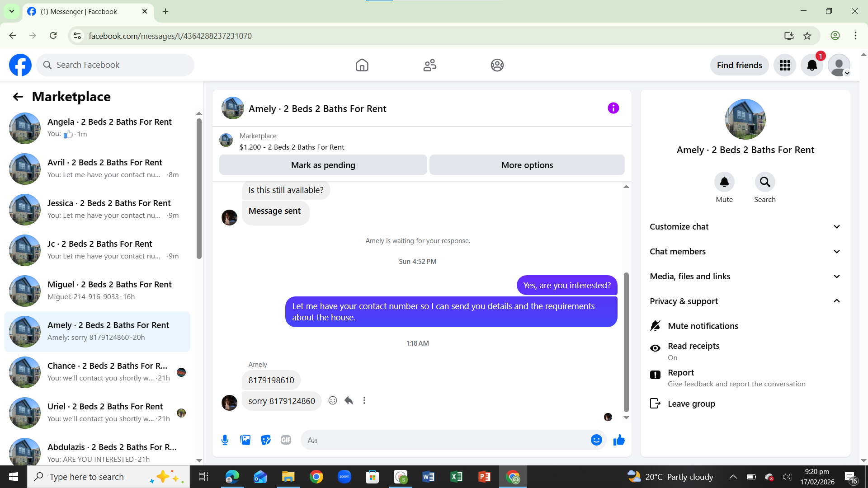Click More options button
The image size is (868, 488).
point(527,165)
